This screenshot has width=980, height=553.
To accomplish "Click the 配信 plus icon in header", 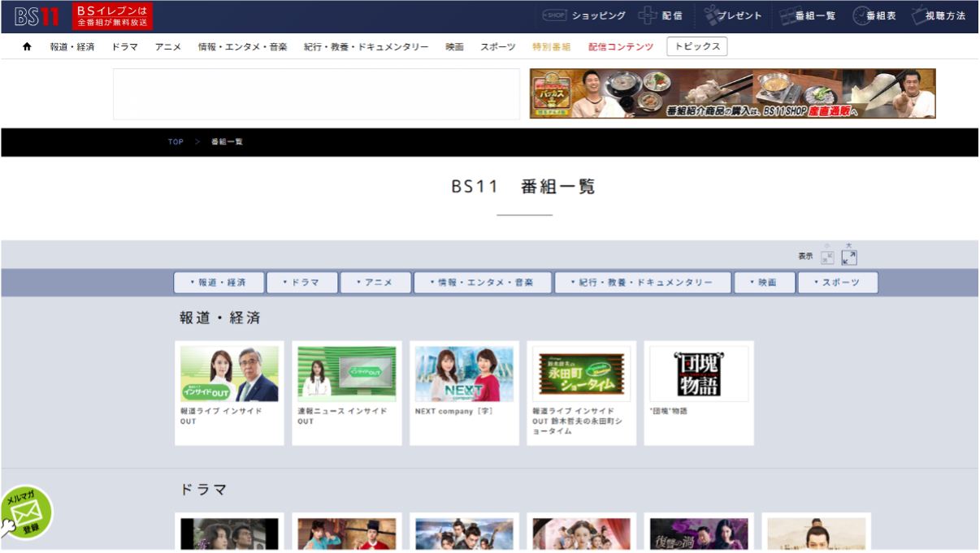I will (648, 15).
